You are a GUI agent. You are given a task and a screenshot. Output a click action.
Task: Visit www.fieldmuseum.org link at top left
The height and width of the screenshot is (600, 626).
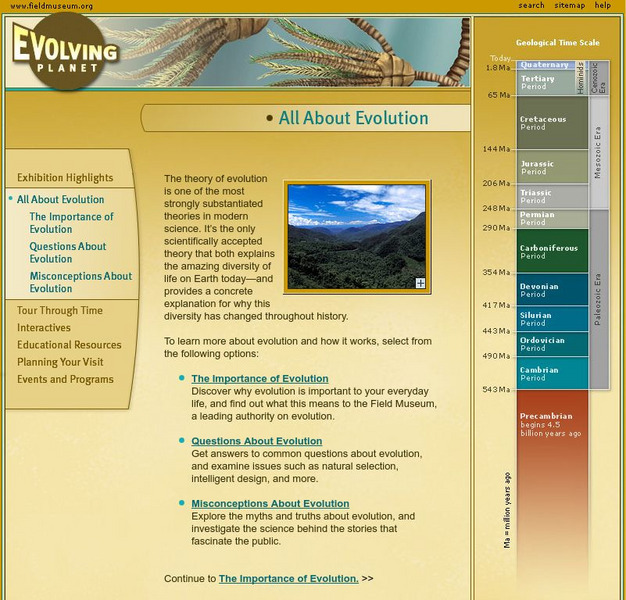point(52,6)
